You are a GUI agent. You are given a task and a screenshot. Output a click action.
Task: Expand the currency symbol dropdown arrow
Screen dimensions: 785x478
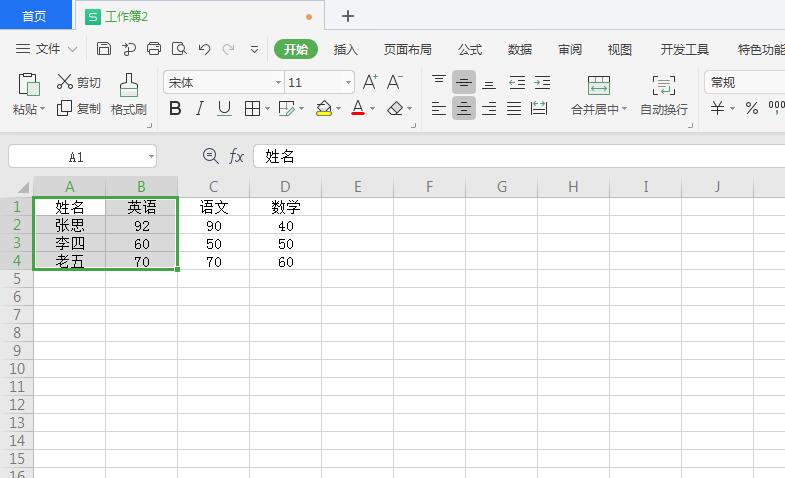point(732,109)
